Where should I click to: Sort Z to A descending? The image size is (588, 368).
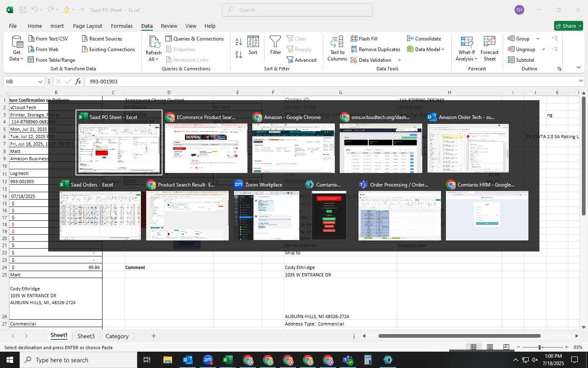pos(239,55)
